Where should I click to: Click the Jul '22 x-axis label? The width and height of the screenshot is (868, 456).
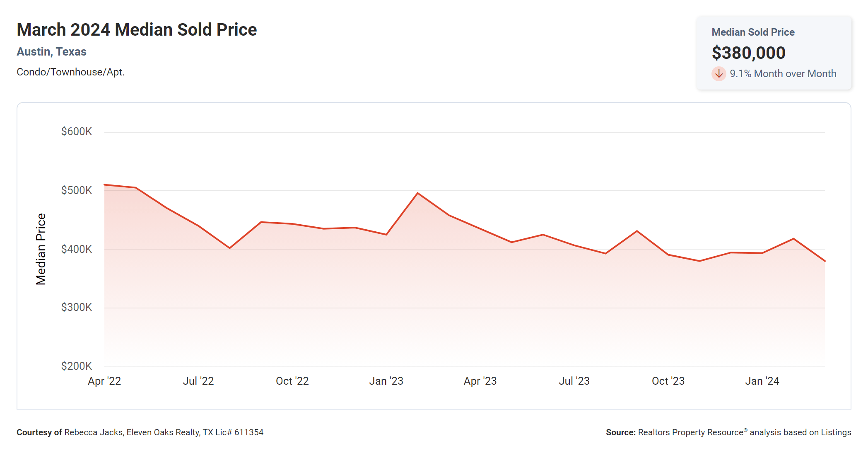[x=198, y=381]
